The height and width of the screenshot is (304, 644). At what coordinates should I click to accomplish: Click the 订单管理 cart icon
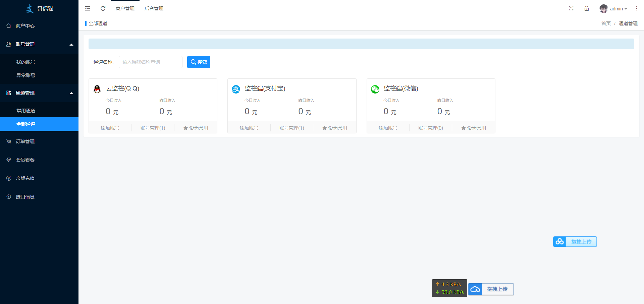point(9,141)
